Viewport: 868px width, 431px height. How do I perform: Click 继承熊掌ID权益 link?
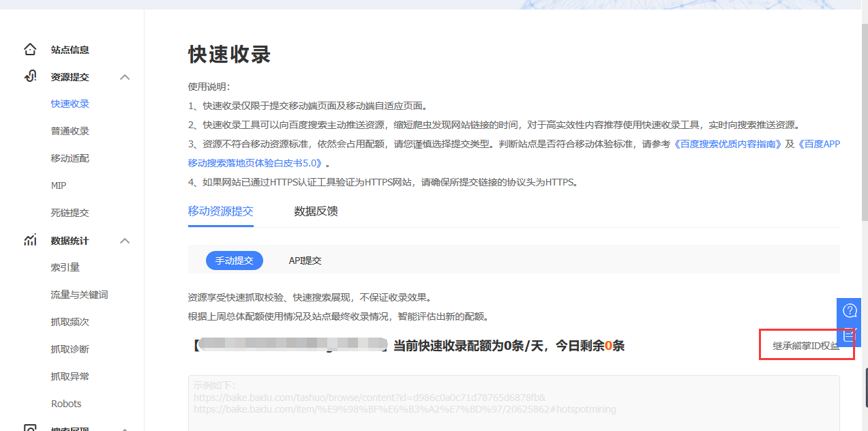pos(805,346)
